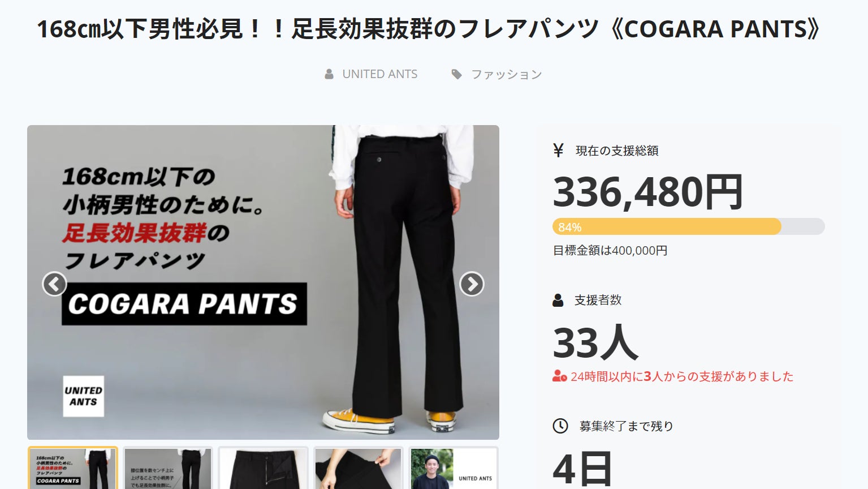Viewport: 868px width, 489px height.
Task: Click the tag icon beside ファッション
Action: click(x=456, y=74)
